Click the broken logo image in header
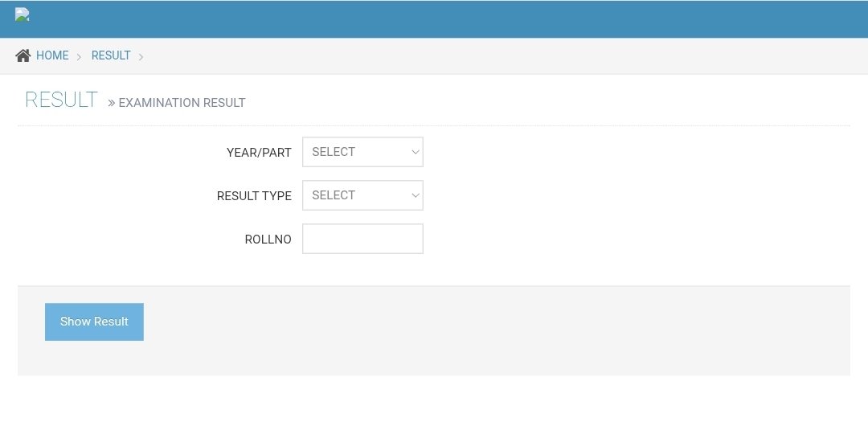868x426 pixels. click(23, 14)
